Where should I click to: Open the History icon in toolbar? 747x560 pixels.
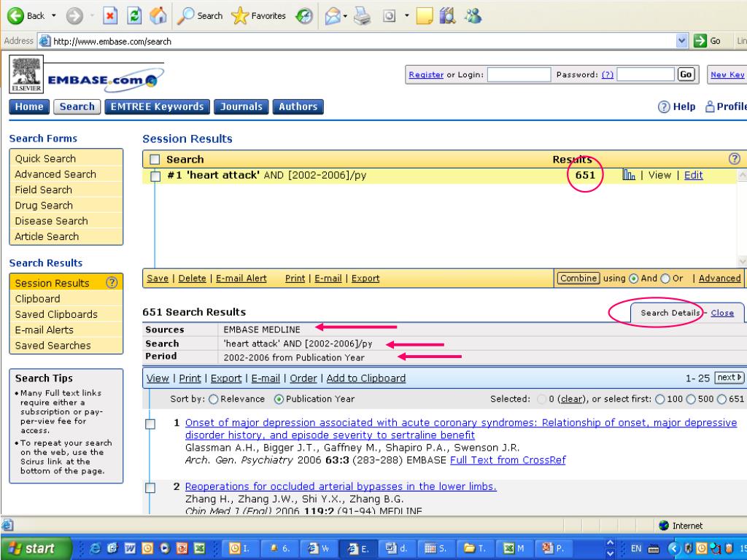pyautogui.click(x=304, y=16)
